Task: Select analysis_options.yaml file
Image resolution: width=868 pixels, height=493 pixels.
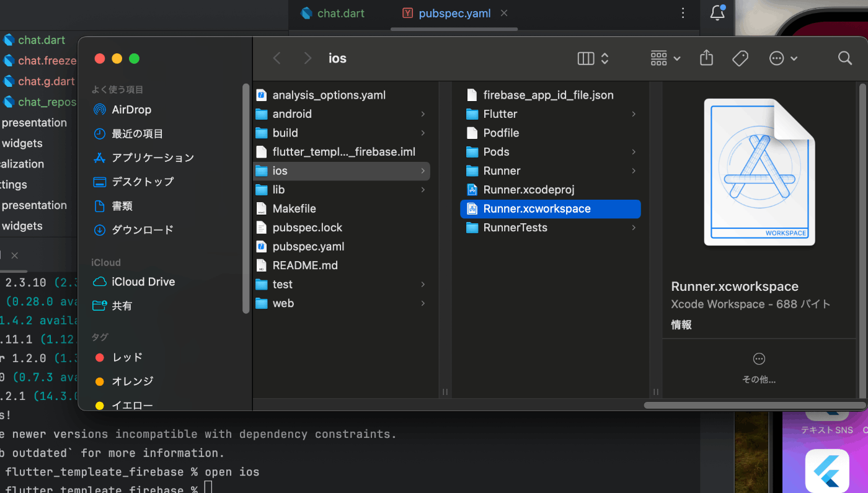Action: pos(321,95)
